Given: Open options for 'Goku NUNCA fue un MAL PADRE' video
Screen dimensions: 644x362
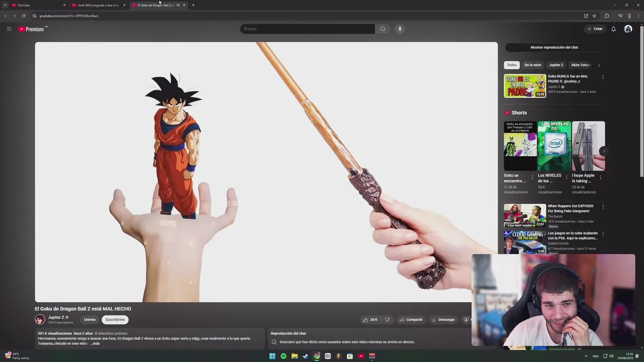Looking at the screenshot, I should coord(603,77).
